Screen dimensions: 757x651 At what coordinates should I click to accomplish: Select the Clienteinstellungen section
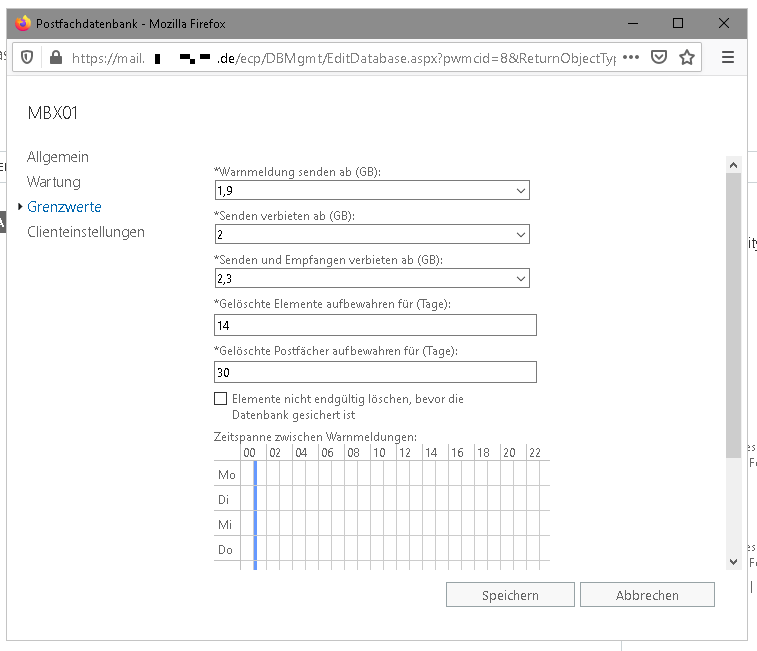[86, 232]
